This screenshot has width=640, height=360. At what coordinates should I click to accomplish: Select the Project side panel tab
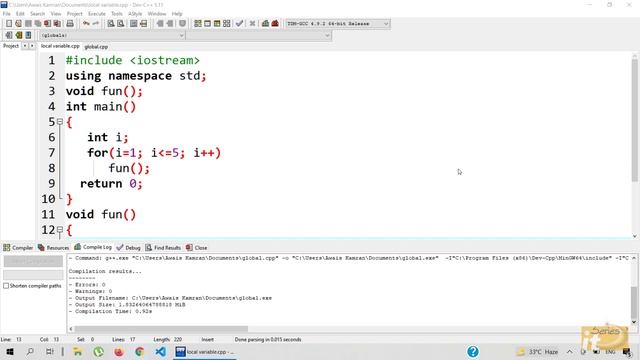click(11, 46)
